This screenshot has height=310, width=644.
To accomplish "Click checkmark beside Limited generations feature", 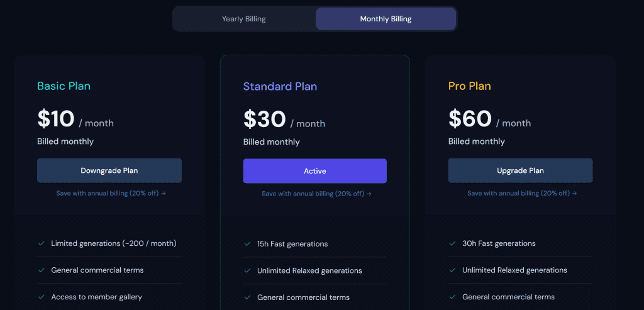I will (42, 243).
